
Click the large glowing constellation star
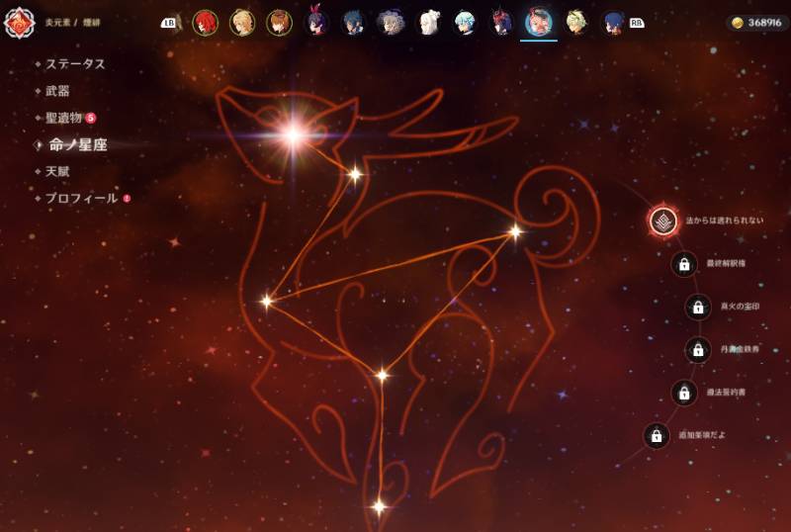click(x=294, y=134)
